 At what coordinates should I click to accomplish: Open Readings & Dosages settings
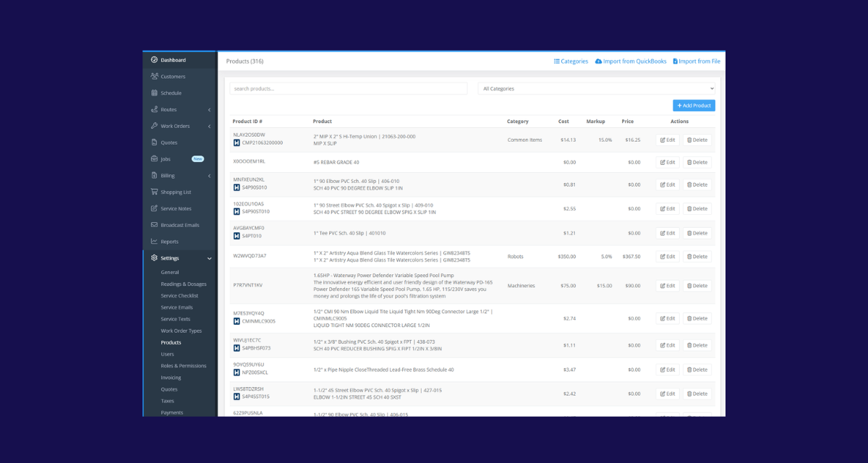tap(184, 284)
